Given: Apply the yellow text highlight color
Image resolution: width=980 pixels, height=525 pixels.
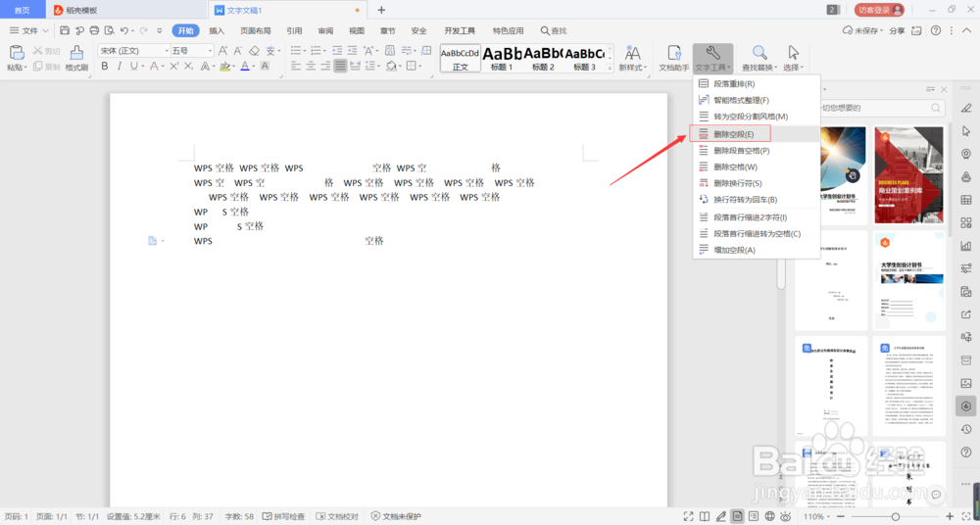Looking at the screenshot, I should [x=224, y=66].
